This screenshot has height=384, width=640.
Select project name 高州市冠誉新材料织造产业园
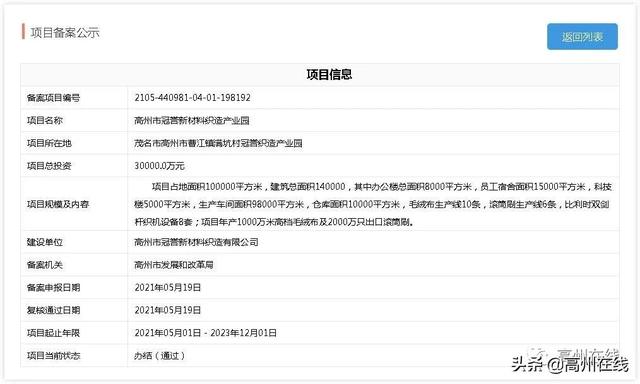[x=191, y=120]
